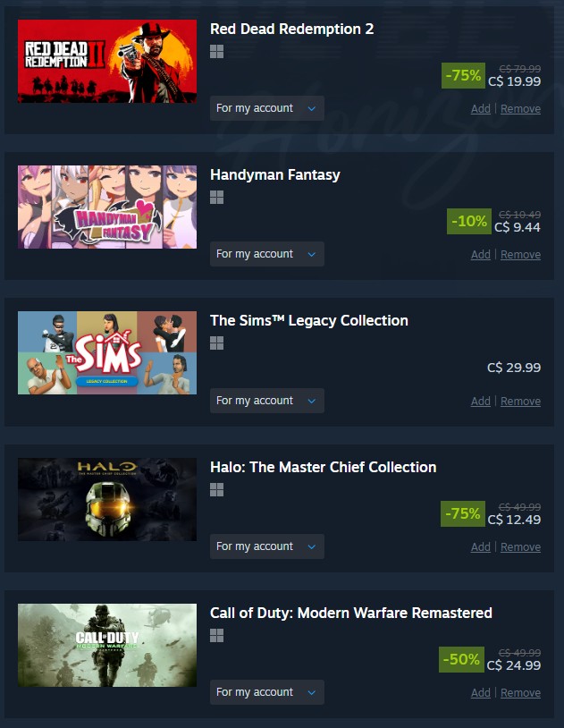Click Windows platform icon under Handyman Fantasy
Image resolution: width=564 pixels, height=728 pixels.
[217, 198]
